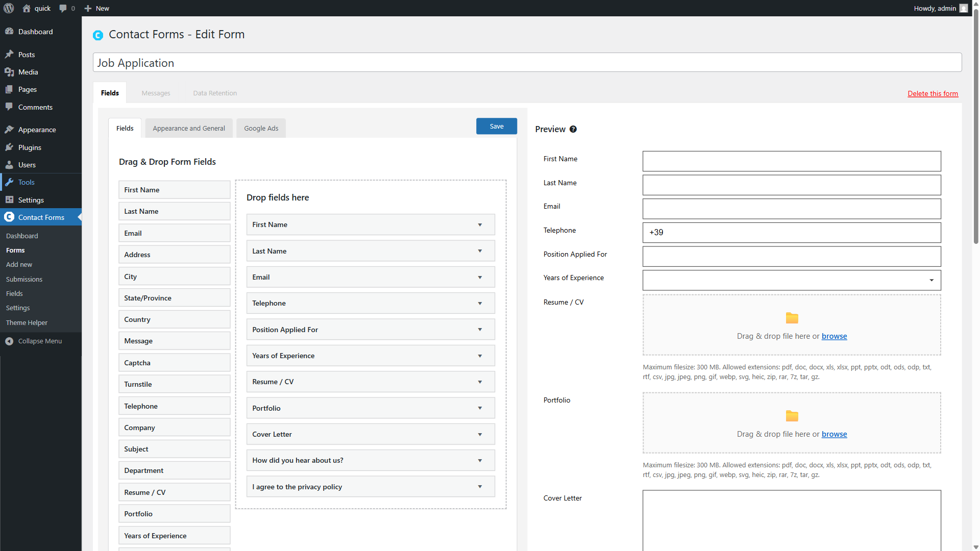980x551 pixels.
Task: Open the Appearance and General tab
Action: click(188, 129)
